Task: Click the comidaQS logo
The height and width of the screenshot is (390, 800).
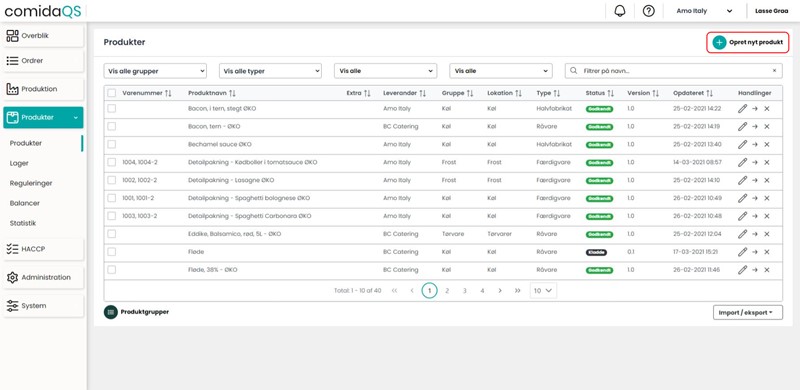Action: (43, 11)
